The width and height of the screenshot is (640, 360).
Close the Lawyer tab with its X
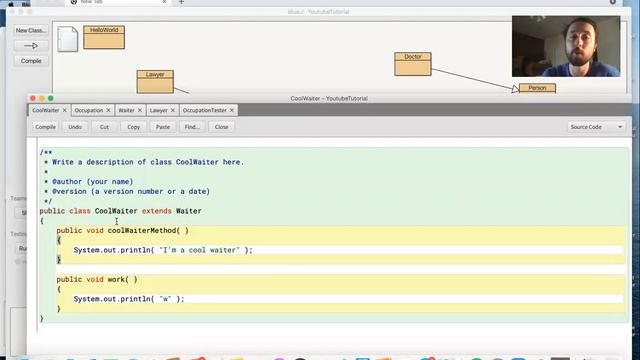[173, 110]
